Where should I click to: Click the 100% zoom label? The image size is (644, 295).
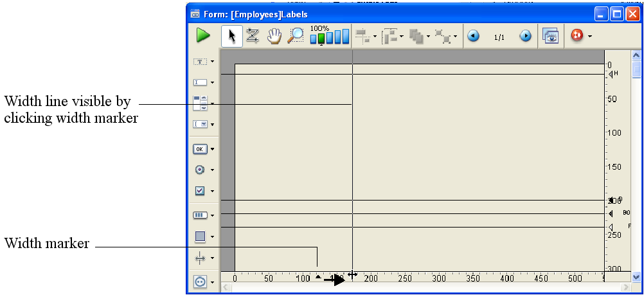pyautogui.click(x=319, y=28)
